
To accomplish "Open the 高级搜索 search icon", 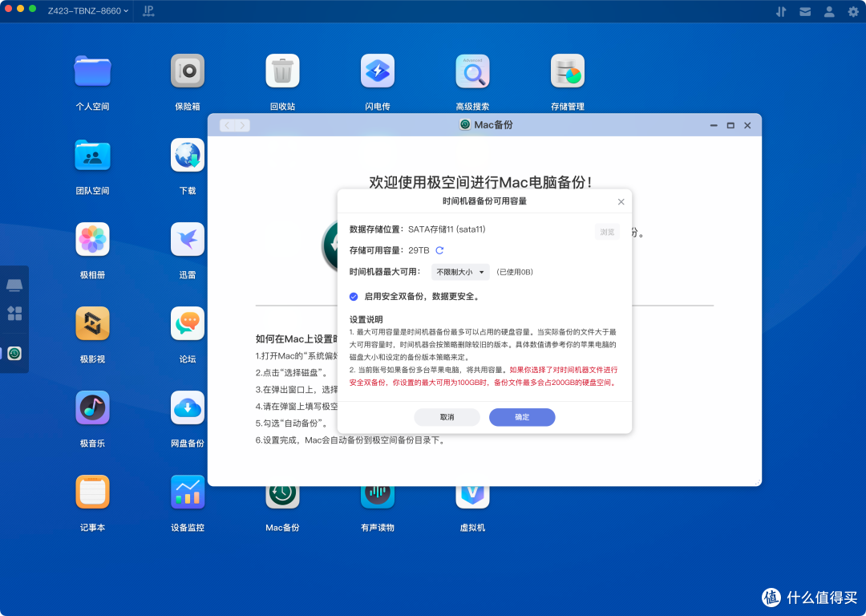I will click(472, 71).
